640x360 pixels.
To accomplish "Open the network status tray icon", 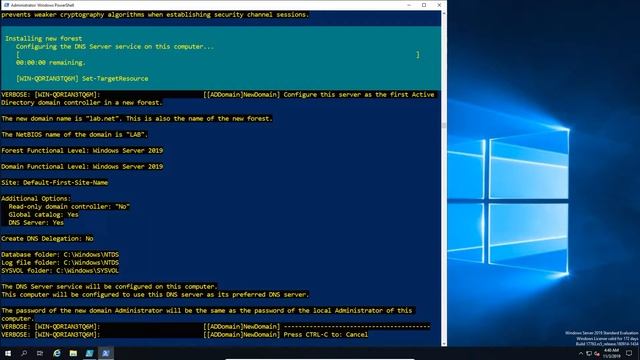I will coord(589,353).
